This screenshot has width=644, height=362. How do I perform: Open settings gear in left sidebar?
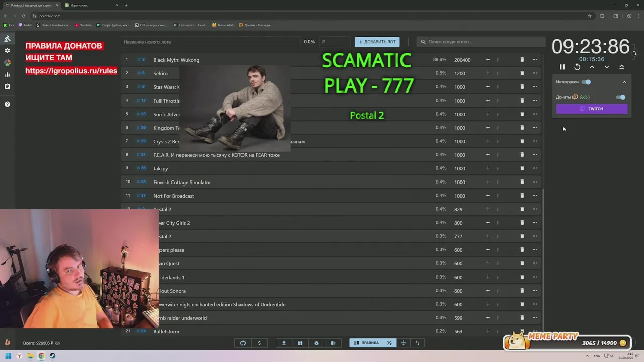tap(7, 51)
